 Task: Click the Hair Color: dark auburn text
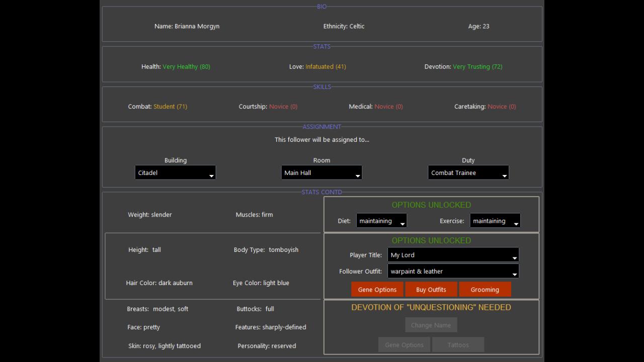[159, 283]
